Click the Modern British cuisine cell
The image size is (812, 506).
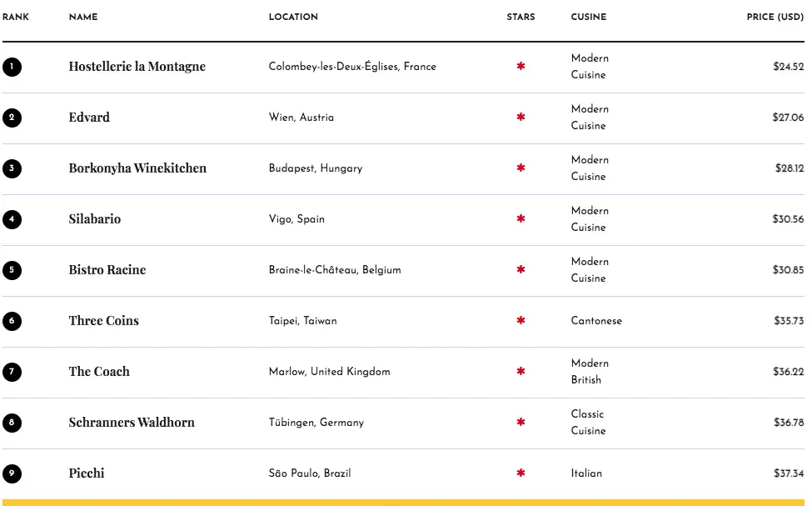(x=590, y=372)
